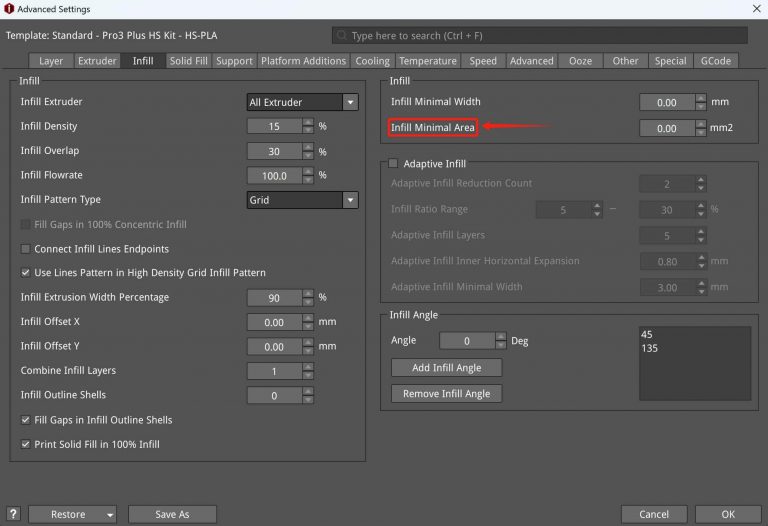The image size is (768, 526).
Task: Select the 135 angle list entry
Action: [651, 349]
